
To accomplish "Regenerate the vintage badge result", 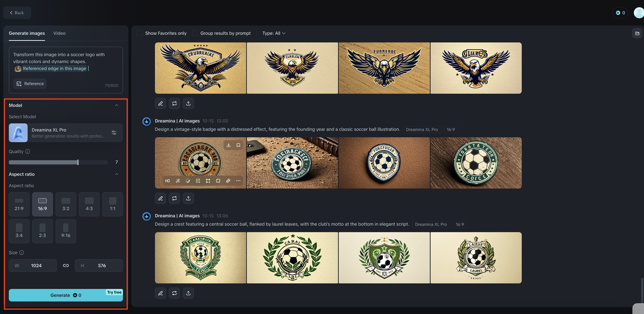I will point(175,198).
